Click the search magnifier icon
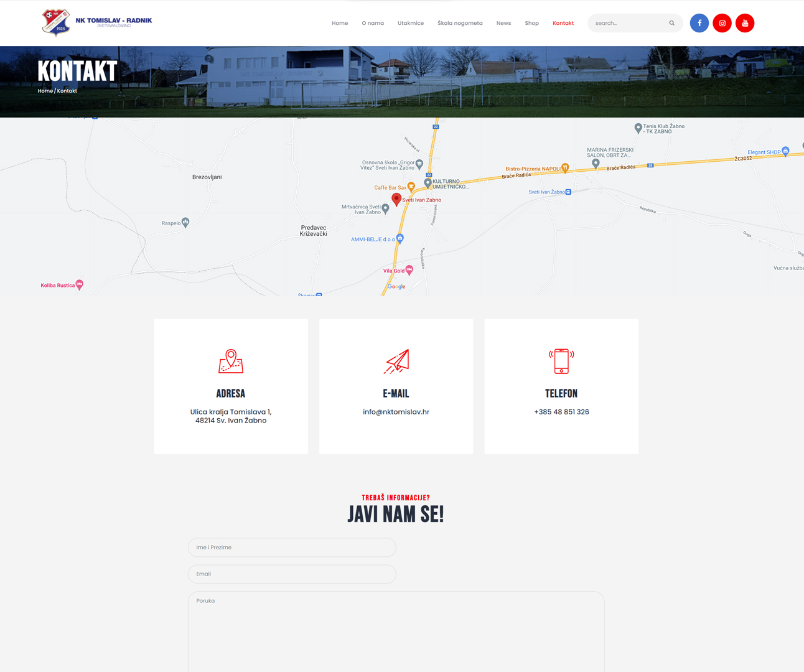The width and height of the screenshot is (804, 672). click(671, 23)
